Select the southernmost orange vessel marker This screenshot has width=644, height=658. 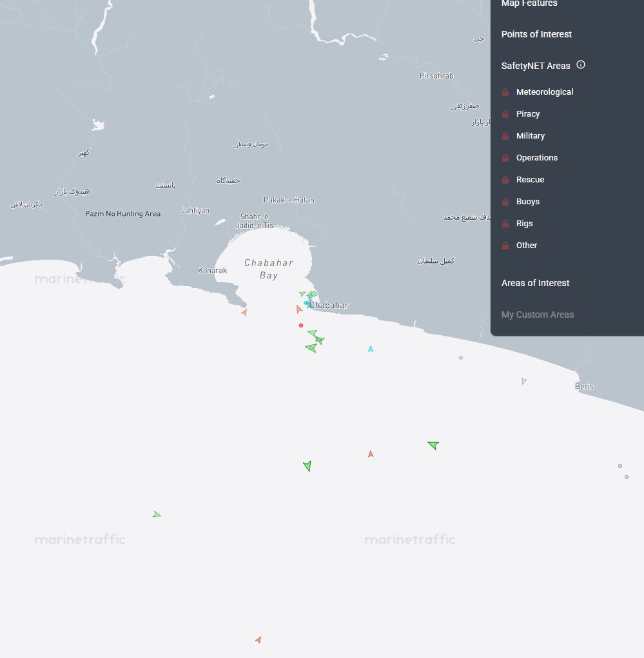[x=259, y=639]
